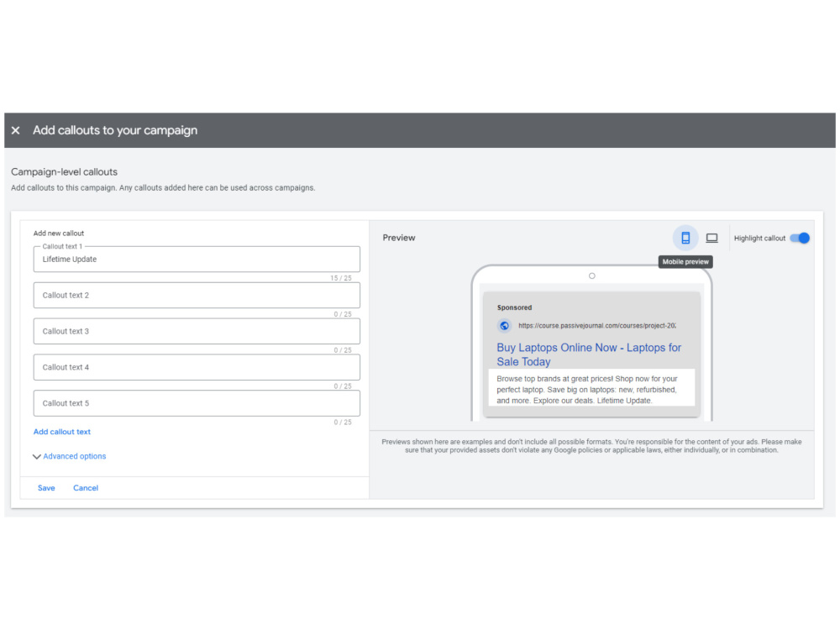This screenshot has width=840, height=630.
Task: Cancel adding callouts
Action: (x=86, y=488)
